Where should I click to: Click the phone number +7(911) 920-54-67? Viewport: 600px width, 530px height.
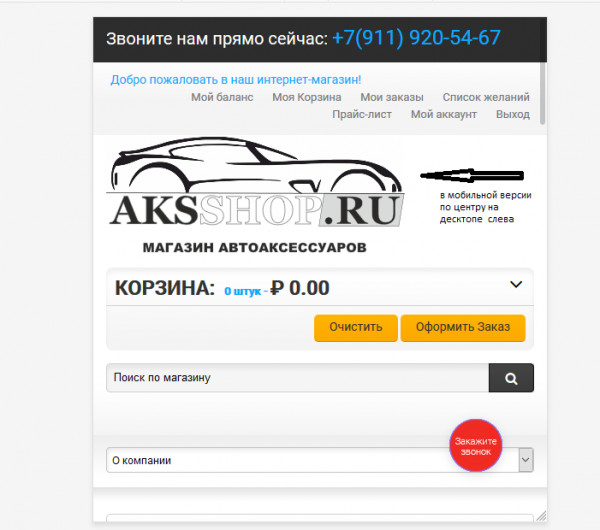(416, 38)
